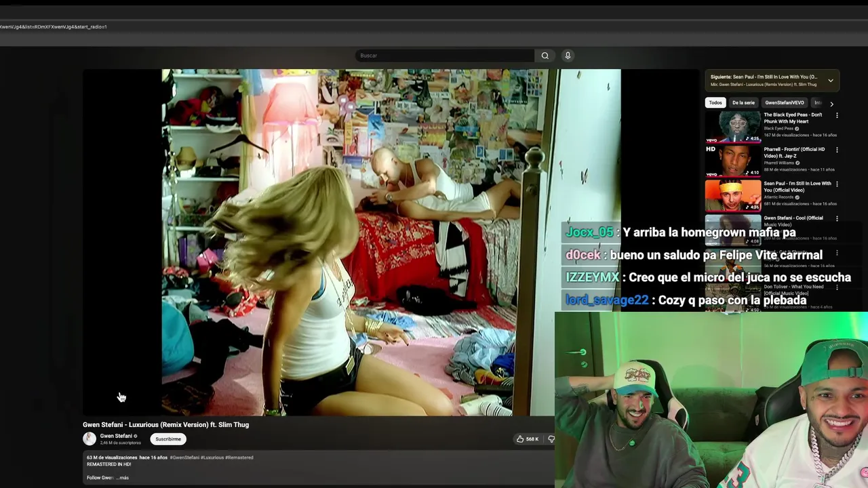The image size is (868, 488).
Task: Open options menu for Gwen Stefani Cool video
Action: [837, 218]
